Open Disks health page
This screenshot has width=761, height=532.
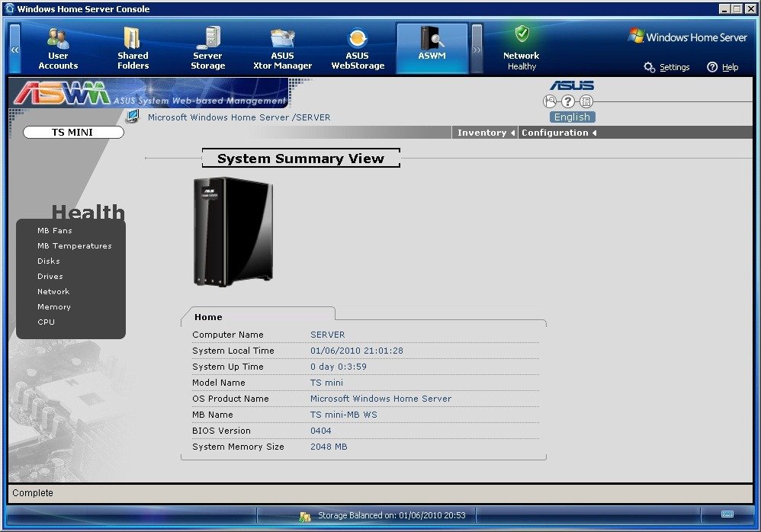49,261
